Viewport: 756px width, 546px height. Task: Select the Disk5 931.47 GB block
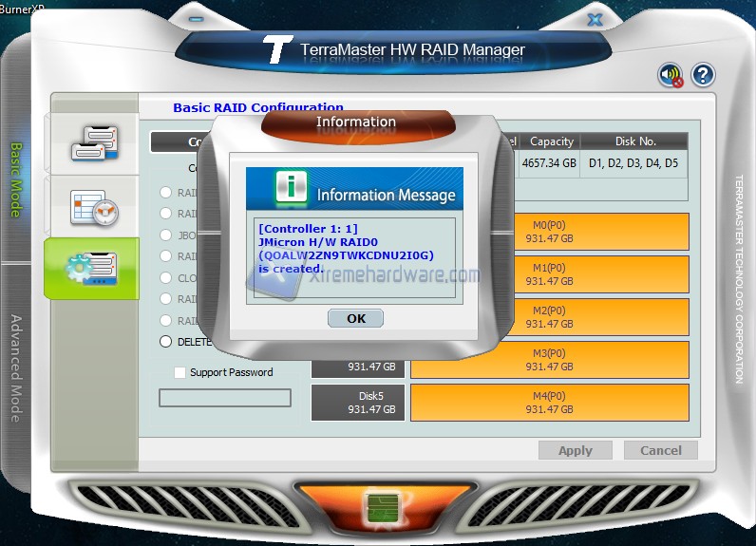[357, 403]
